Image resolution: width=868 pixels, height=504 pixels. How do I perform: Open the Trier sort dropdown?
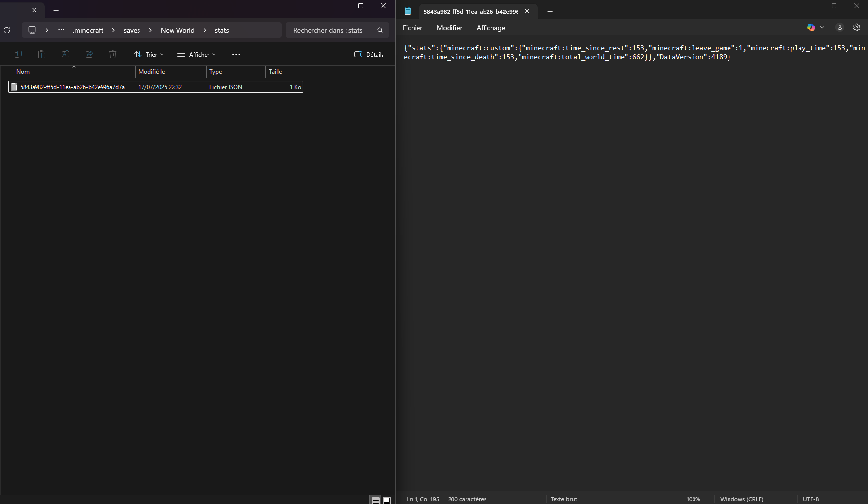[148, 54]
